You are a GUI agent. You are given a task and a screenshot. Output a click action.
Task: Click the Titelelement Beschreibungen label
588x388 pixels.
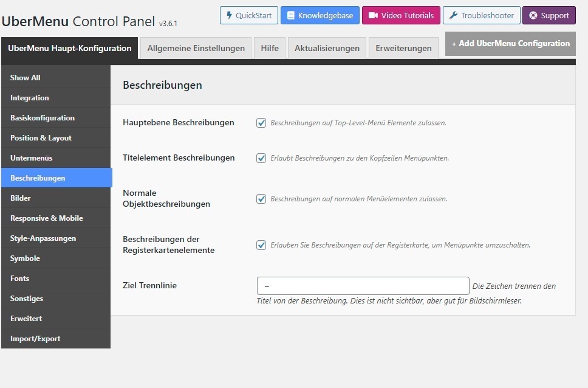[179, 158]
